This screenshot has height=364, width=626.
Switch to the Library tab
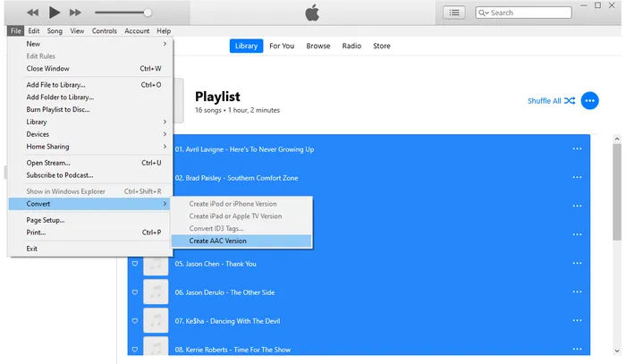(246, 46)
